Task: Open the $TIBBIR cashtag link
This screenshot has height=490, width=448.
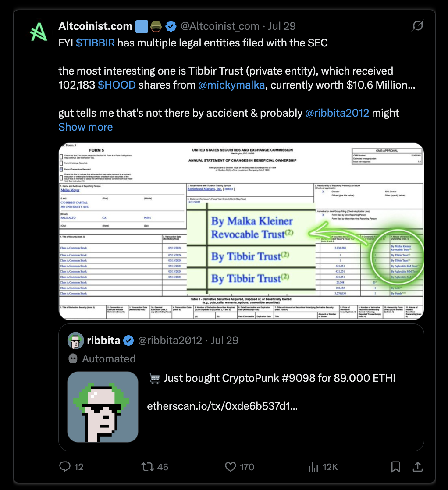Action: coord(95,43)
